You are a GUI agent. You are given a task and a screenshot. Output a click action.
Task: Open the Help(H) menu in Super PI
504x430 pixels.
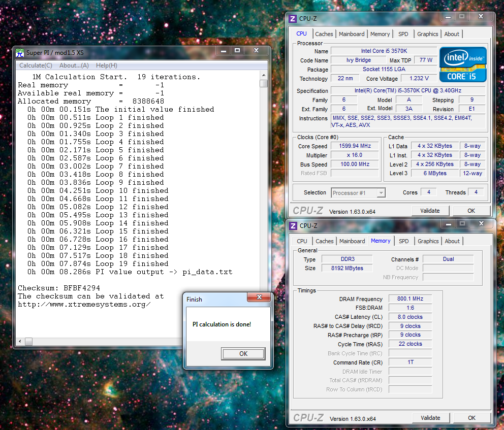(106, 65)
